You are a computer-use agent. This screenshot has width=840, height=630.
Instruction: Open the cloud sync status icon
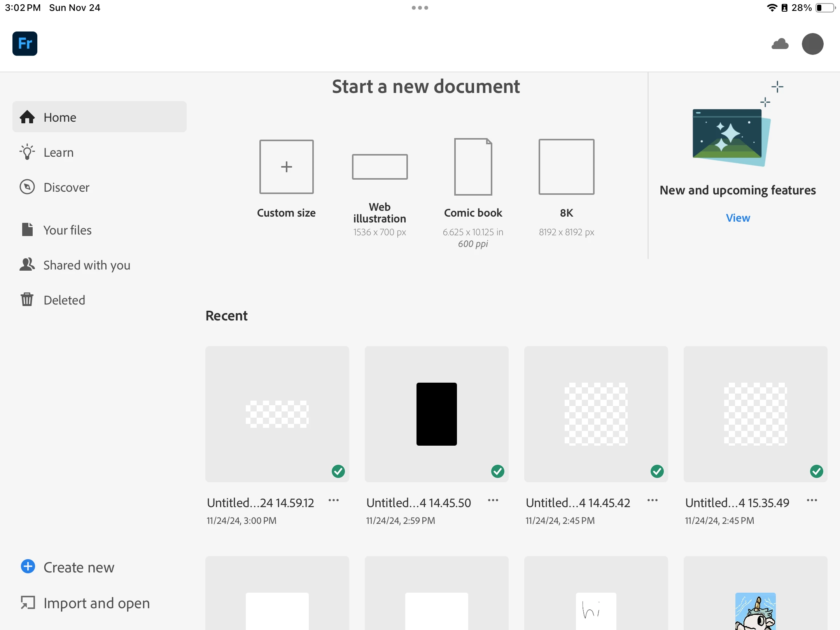point(780,44)
